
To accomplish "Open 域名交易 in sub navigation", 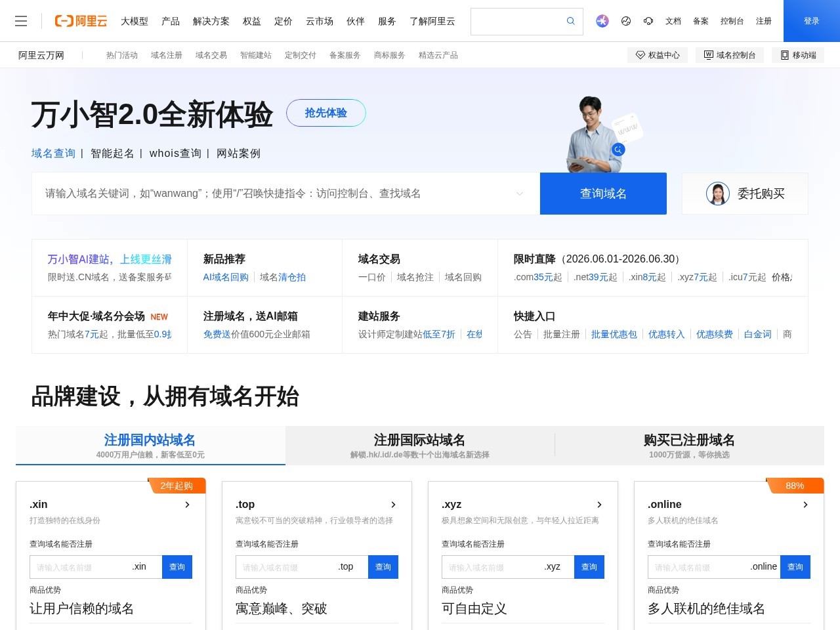I will click(211, 55).
